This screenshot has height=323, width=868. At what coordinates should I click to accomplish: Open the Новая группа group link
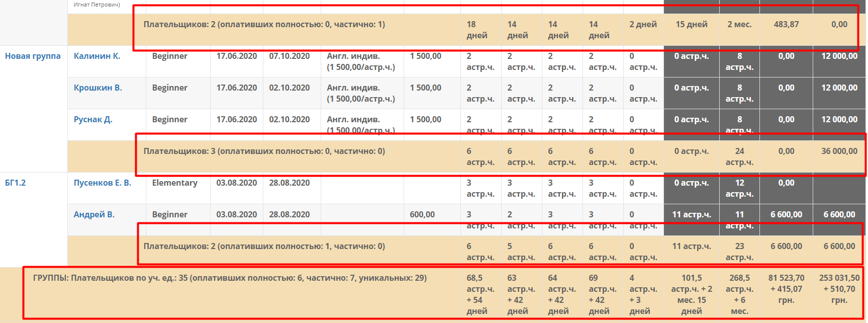click(x=33, y=56)
